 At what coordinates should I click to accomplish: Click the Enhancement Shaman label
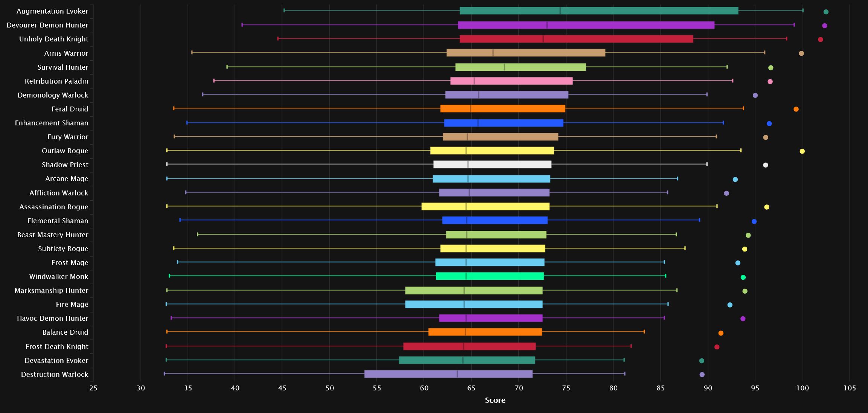pyautogui.click(x=52, y=123)
